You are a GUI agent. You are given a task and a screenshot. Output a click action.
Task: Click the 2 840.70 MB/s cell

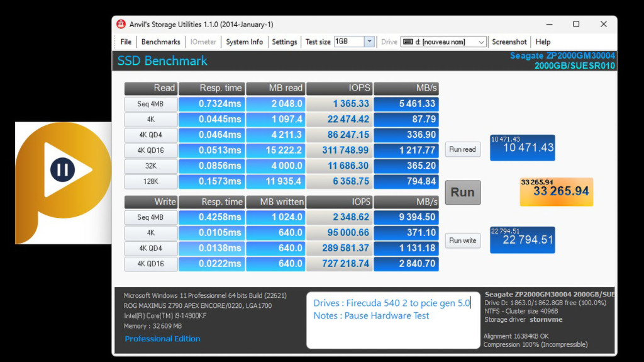[x=406, y=264]
